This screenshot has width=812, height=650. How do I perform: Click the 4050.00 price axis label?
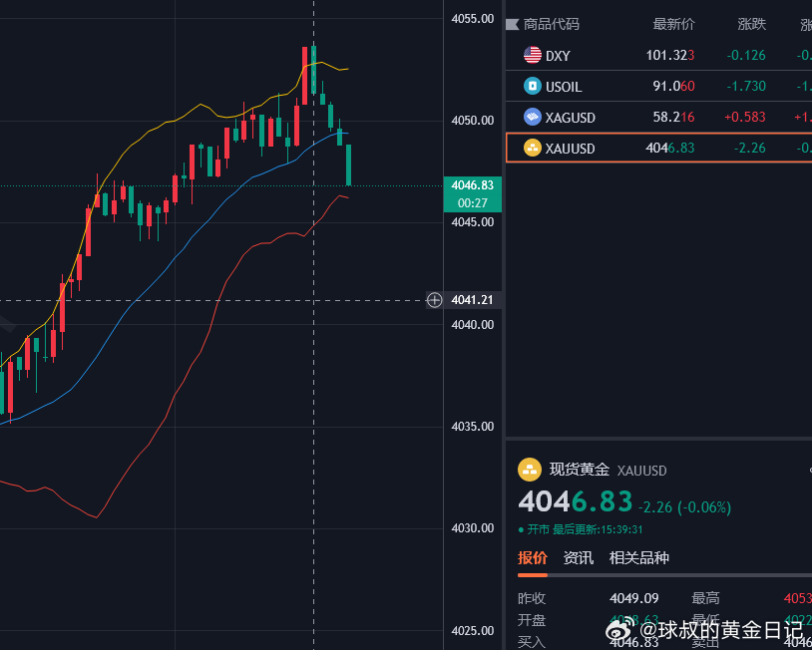(472, 120)
